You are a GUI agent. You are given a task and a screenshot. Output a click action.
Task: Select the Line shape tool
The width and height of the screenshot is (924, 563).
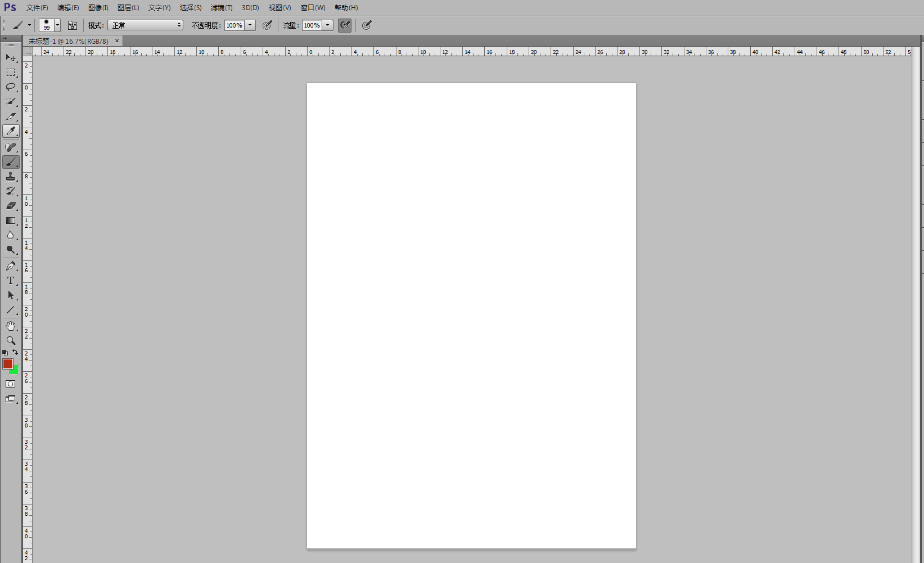pyautogui.click(x=11, y=310)
